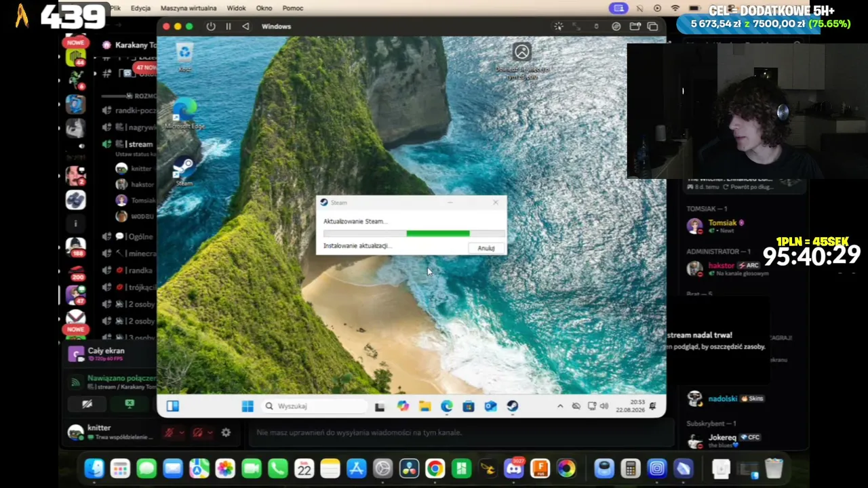Click the VM power button in the toolbar

[x=211, y=26]
